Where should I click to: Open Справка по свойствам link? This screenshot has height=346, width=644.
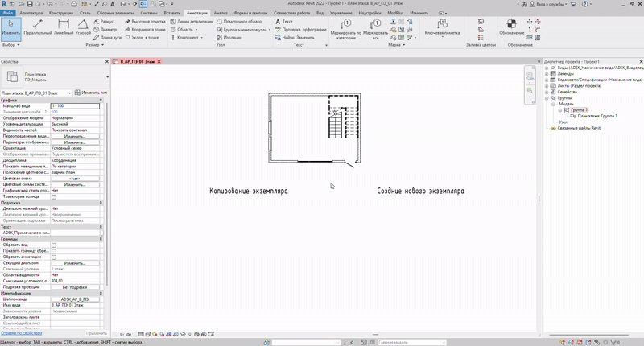click(22, 333)
